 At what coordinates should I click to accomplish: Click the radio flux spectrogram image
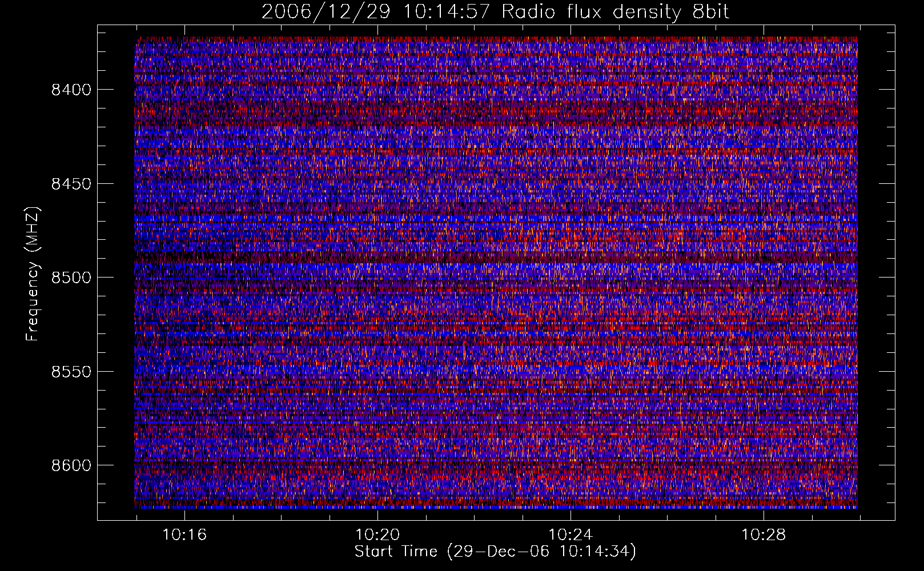coord(496,272)
